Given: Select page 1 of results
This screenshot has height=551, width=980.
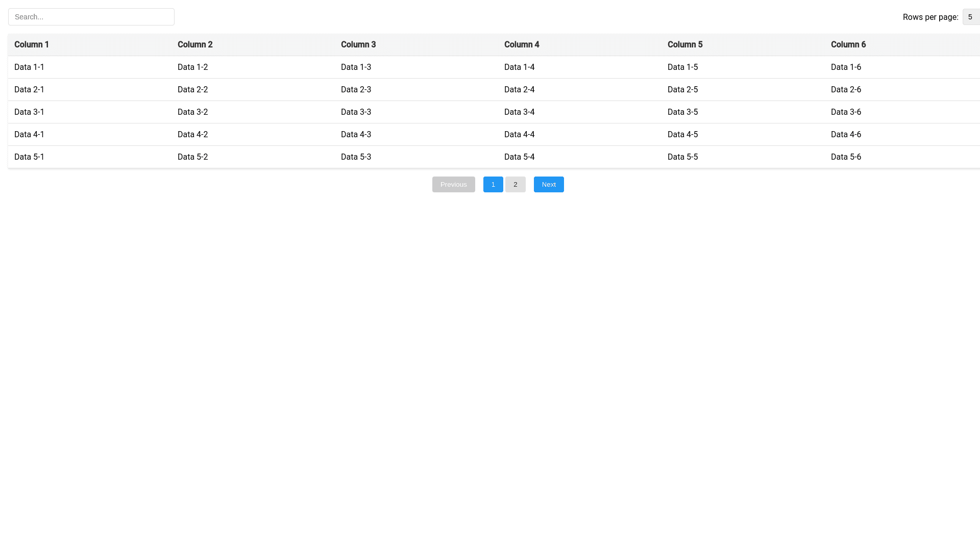Looking at the screenshot, I should (493, 184).
